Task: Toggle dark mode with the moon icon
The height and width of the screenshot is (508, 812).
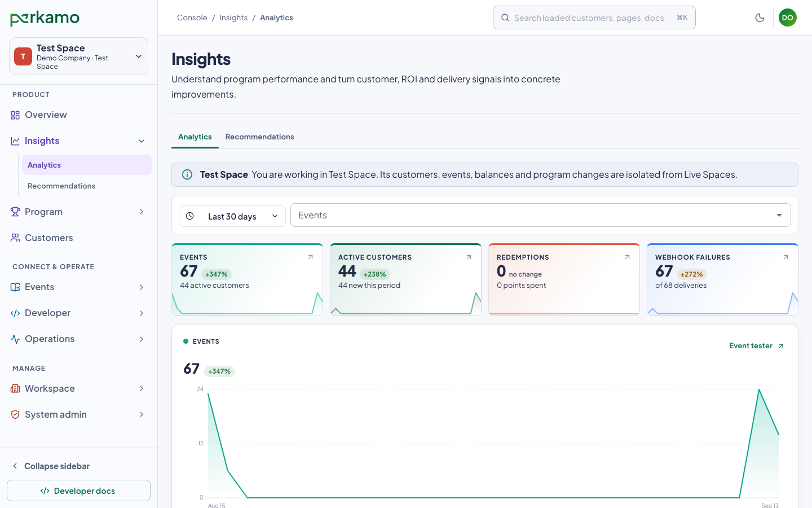Action: 760,17
